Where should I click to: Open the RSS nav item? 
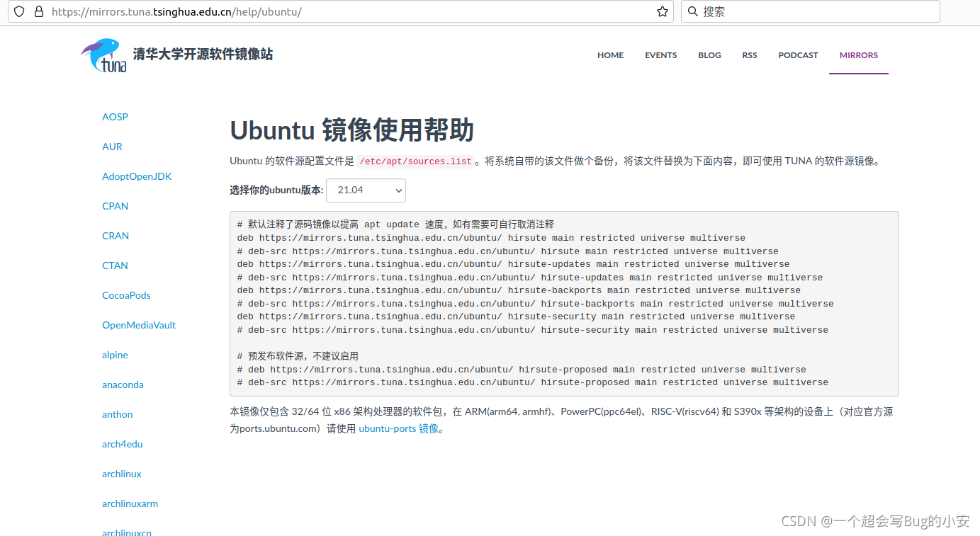pos(750,55)
